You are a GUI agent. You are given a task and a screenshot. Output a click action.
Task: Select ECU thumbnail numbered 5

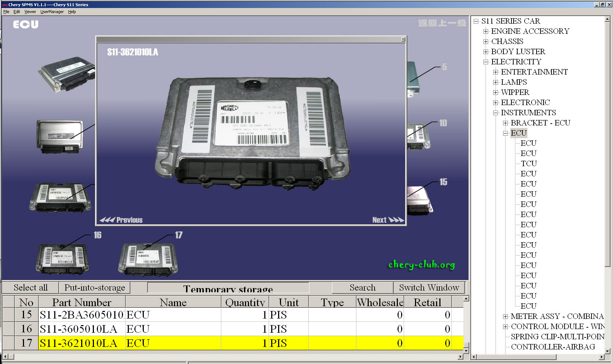[413, 79]
